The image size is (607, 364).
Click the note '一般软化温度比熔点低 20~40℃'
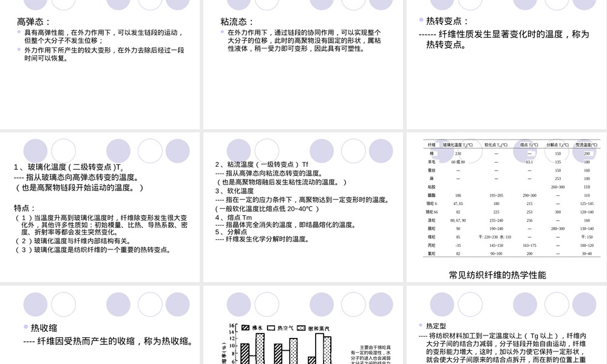click(x=267, y=209)
